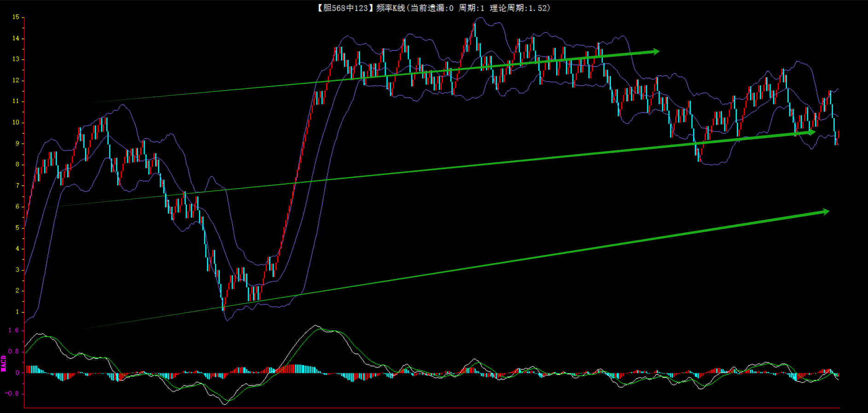Click the -0.8 label on the MACD axis

click(x=12, y=394)
